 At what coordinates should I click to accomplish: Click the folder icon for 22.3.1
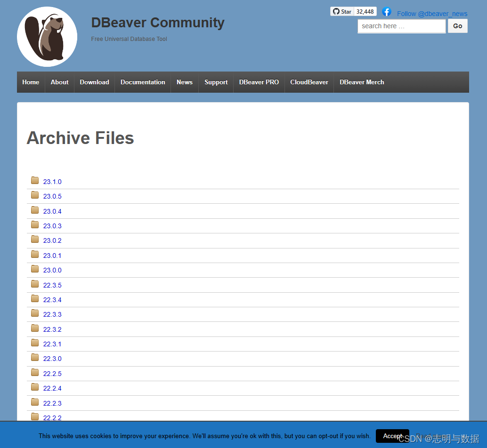pyautogui.click(x=35, y=343)
